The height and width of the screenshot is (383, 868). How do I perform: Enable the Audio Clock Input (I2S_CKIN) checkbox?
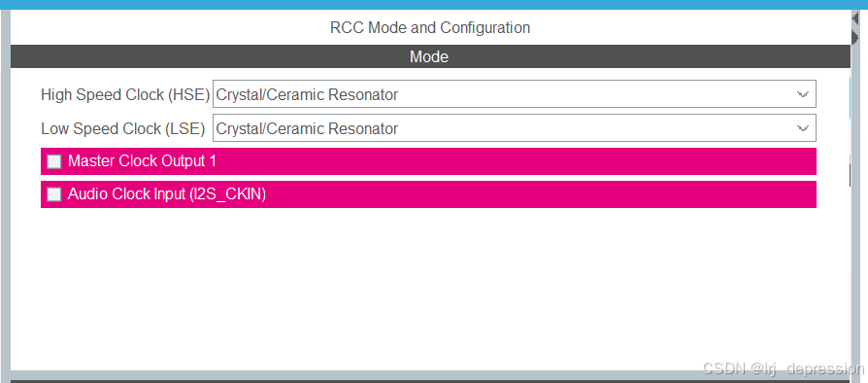point(54,194)
